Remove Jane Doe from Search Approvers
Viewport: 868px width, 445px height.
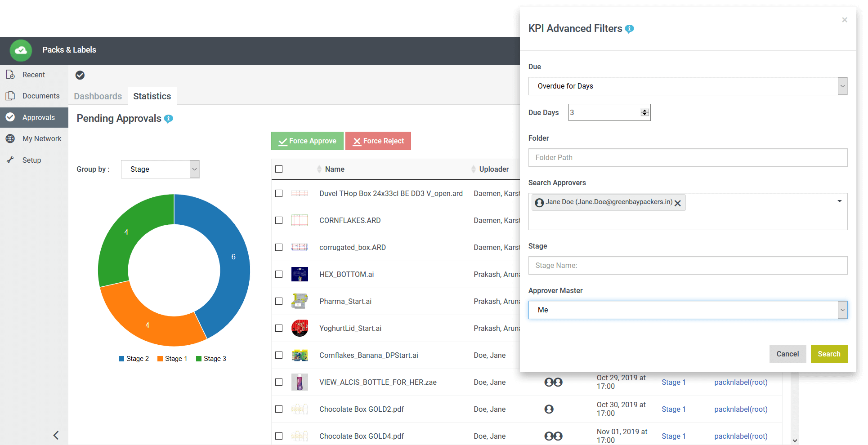678,203
